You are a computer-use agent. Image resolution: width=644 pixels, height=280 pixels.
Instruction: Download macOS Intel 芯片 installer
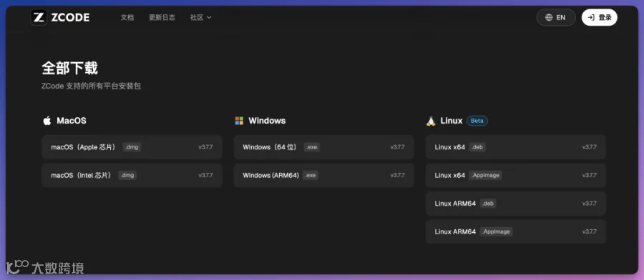[132, 175]
